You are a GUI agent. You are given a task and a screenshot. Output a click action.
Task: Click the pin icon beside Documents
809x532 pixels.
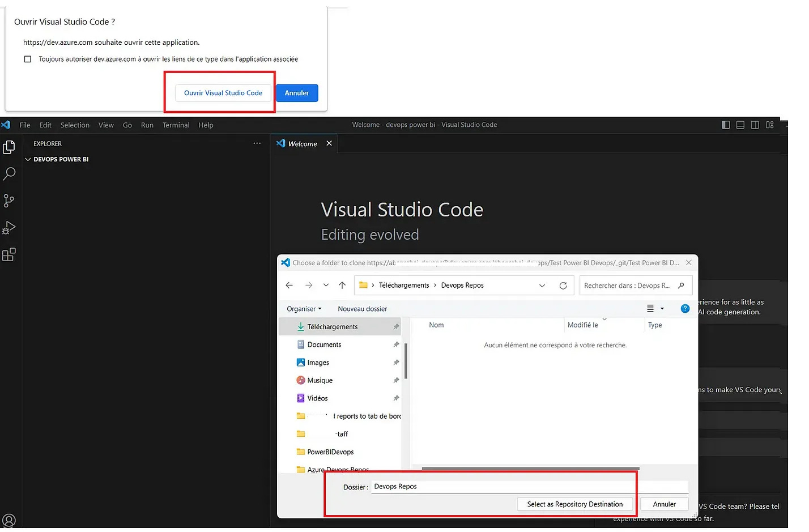396,344
